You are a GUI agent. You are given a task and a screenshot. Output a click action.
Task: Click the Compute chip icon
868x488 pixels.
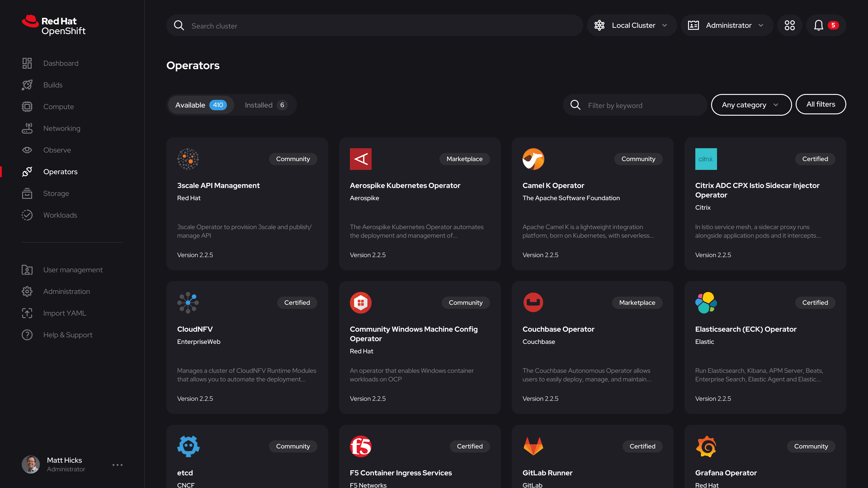click(x=27, y=107)
